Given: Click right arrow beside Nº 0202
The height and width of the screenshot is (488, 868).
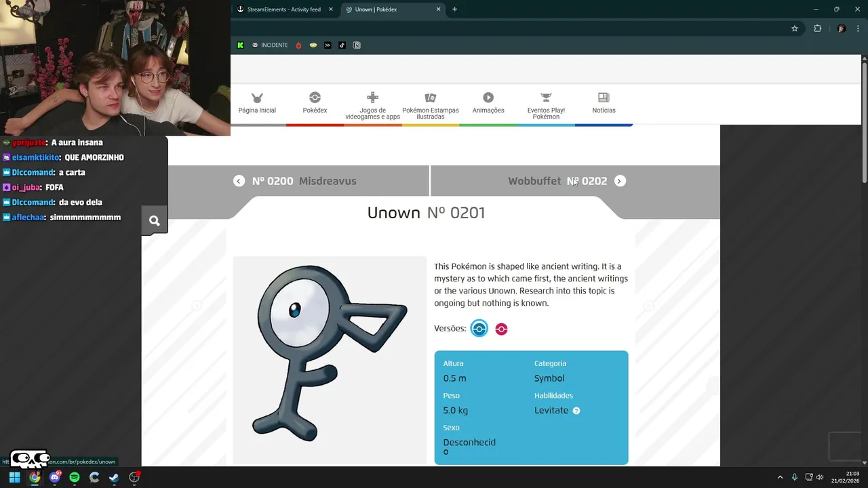Looking at the screenshot, I should (x=620, y=181).
